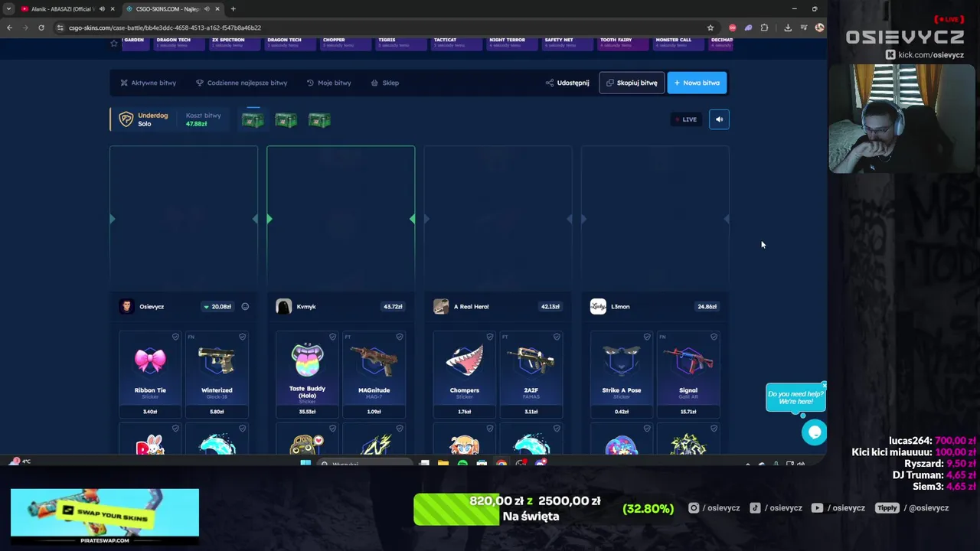This screenshot has height=551, width=980.
Task: Click the L3mon player avatar
Action: pyautogui.click(x=598, y=307)
